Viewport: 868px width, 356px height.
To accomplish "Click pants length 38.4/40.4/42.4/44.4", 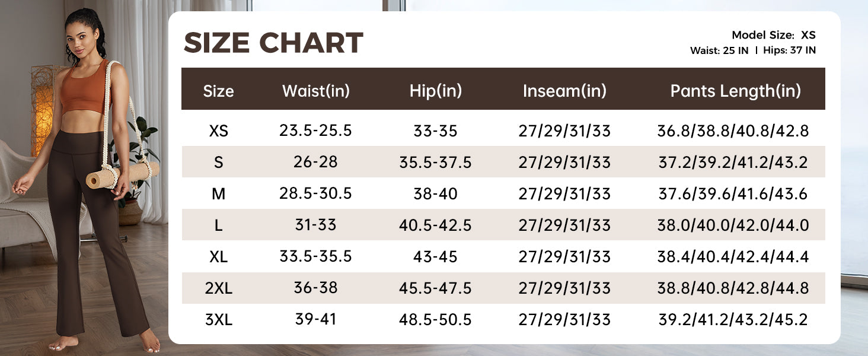I will [x=733, y=257].
